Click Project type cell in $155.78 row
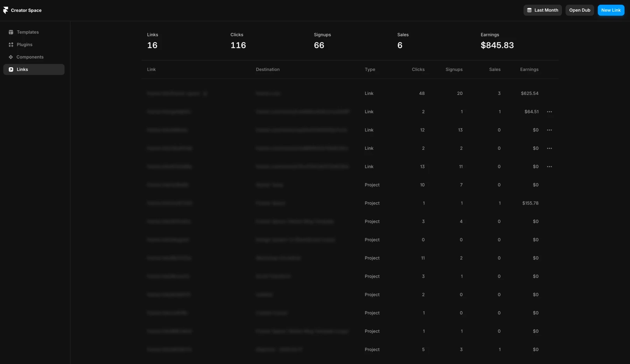The width and height of the screenshot is (630, 364). (x=372, y=203)
